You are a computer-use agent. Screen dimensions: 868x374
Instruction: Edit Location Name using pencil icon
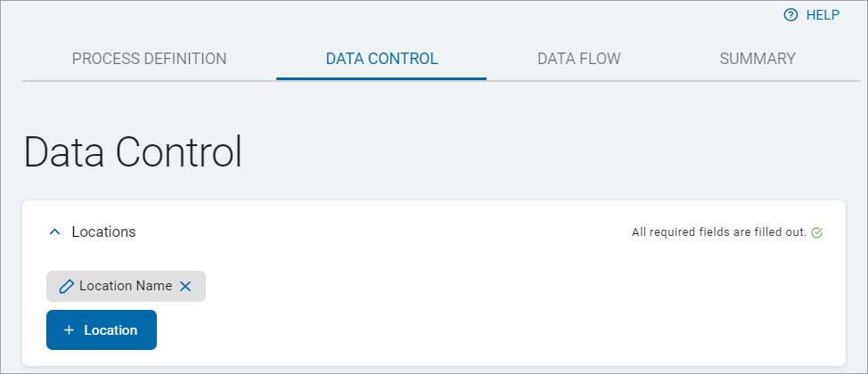pos(66,287)
